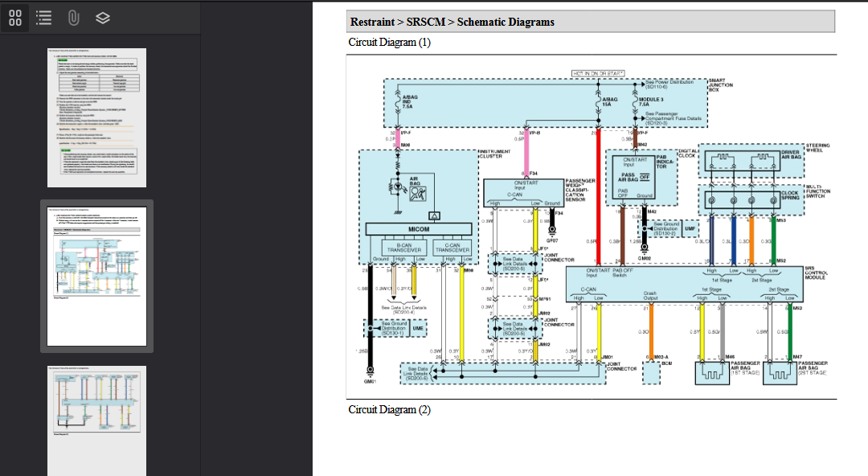Click the 'STEERING WHEEL' label
The image size is (868, 476).
[x=817, y=147]
